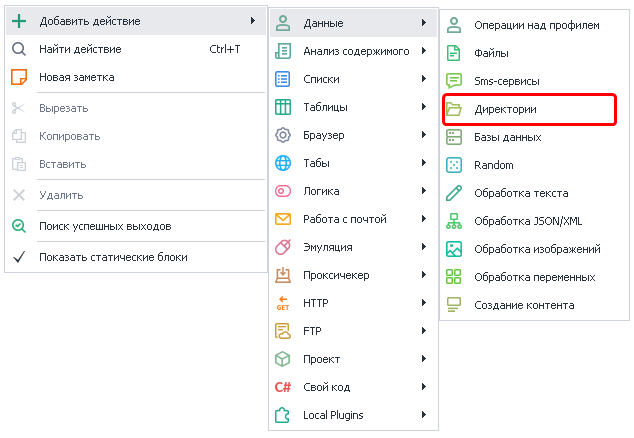
Task: Click the Sms-сервисы chat bubble icon
Action: 454,81
